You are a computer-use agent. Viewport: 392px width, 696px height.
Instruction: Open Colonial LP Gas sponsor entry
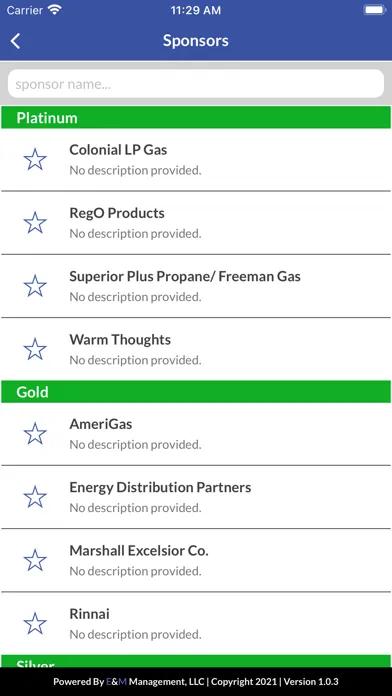[196, 160]
